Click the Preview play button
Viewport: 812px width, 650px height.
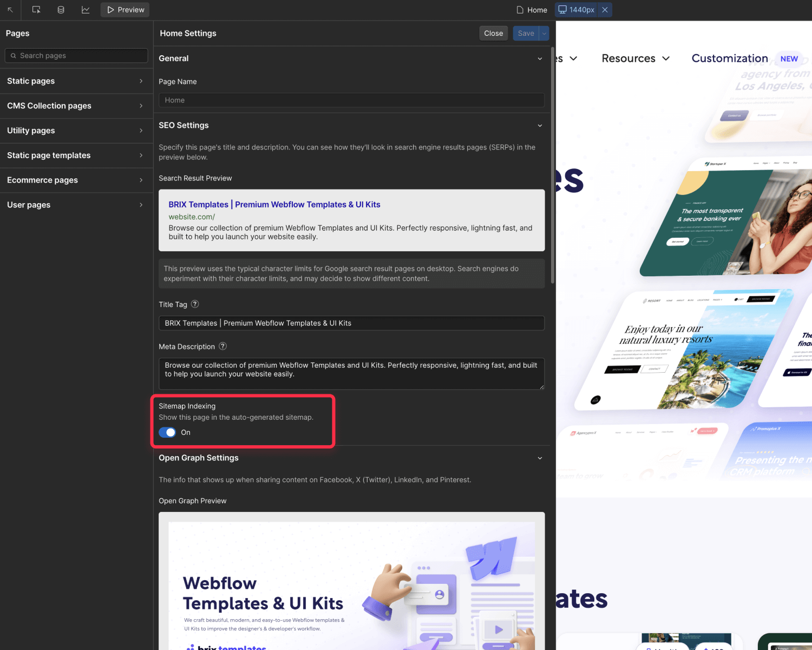[x=125, y=10]
